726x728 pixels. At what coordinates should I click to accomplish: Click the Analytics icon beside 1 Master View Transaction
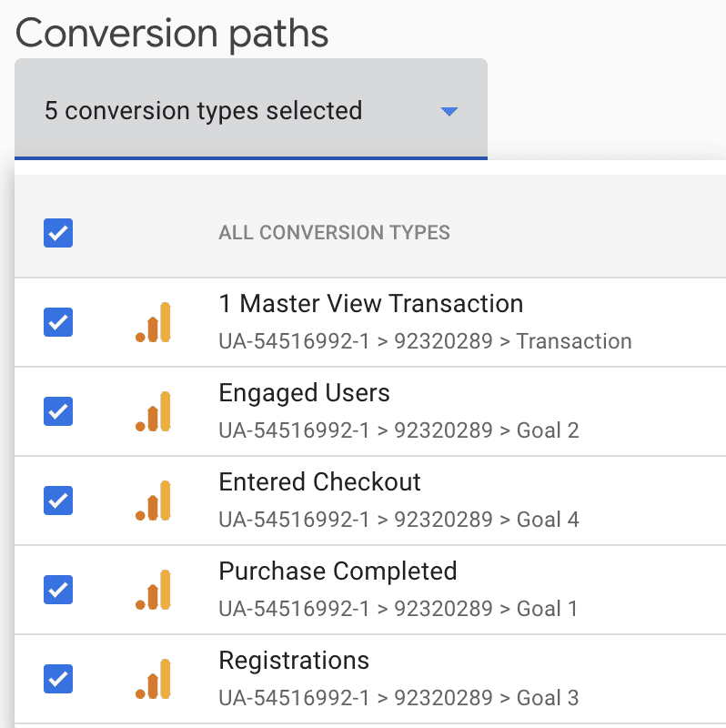coord(154,322)
